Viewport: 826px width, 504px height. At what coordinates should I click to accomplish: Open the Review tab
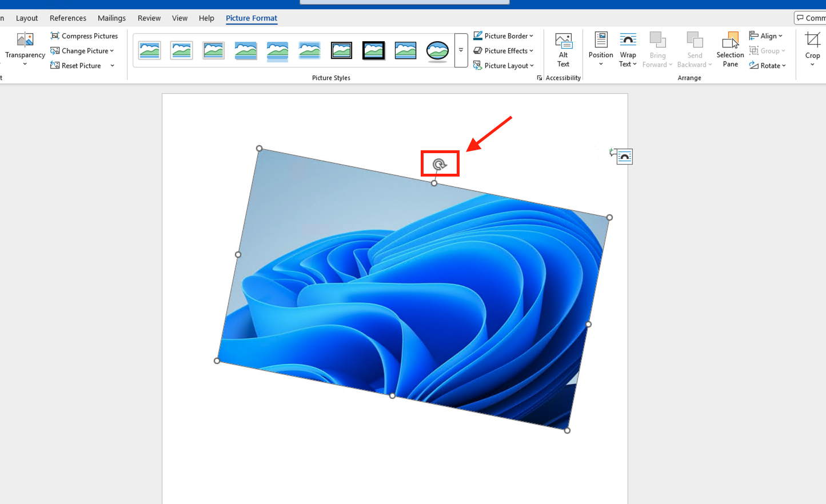click(x=149, y=18)
